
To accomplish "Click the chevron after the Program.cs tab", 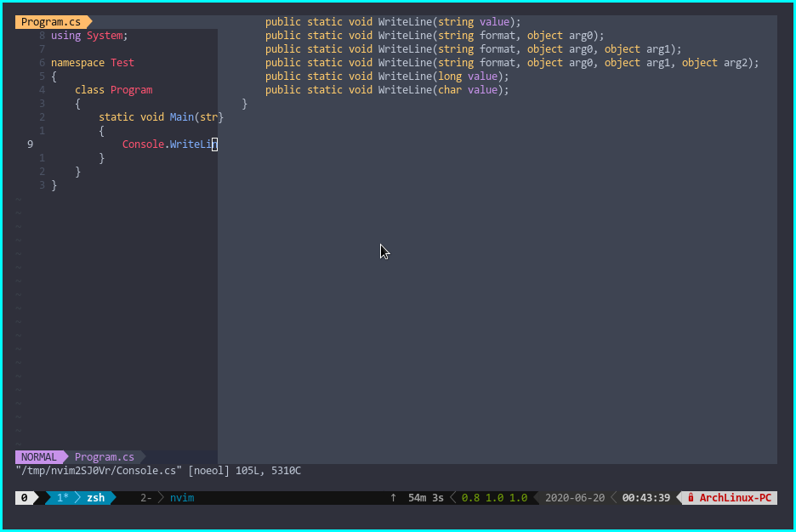I will [90, 22].
